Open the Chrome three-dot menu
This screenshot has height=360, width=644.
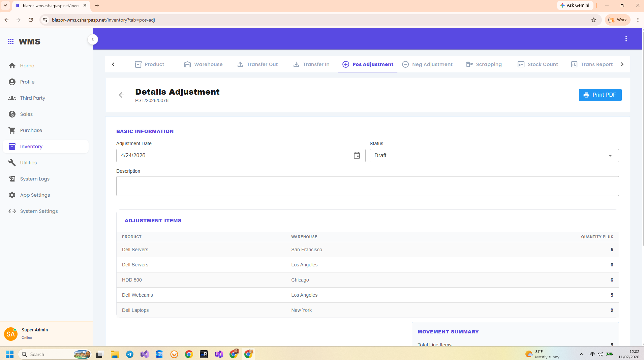pos(638,20)
